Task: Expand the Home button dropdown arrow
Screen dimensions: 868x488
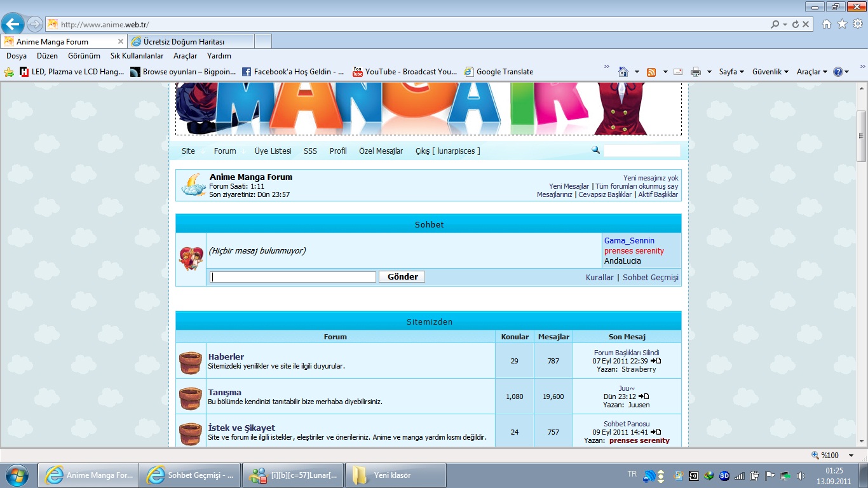Action: coord(637,72)
